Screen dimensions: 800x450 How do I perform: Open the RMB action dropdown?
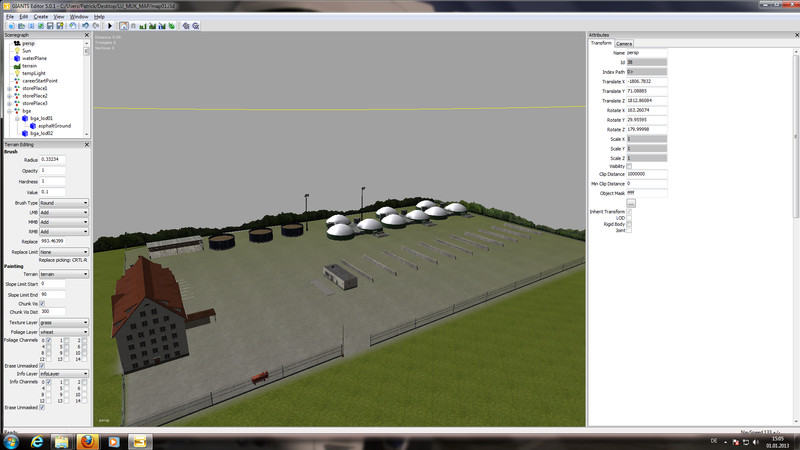64,232
